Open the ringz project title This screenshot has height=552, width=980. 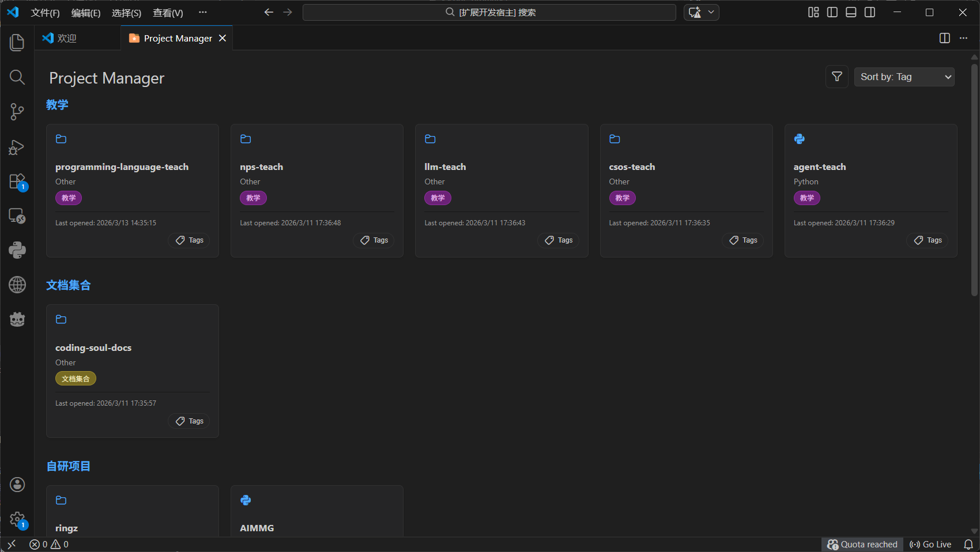click(x=67, y=528)
